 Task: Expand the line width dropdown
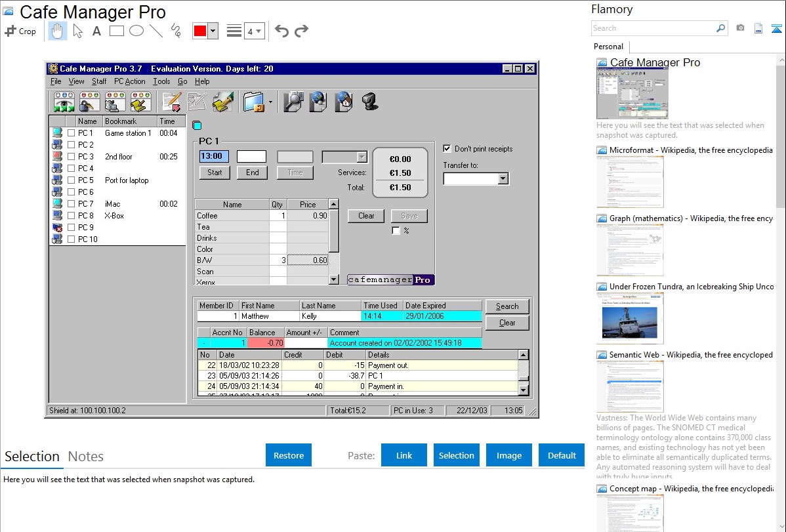click(255, 31)
